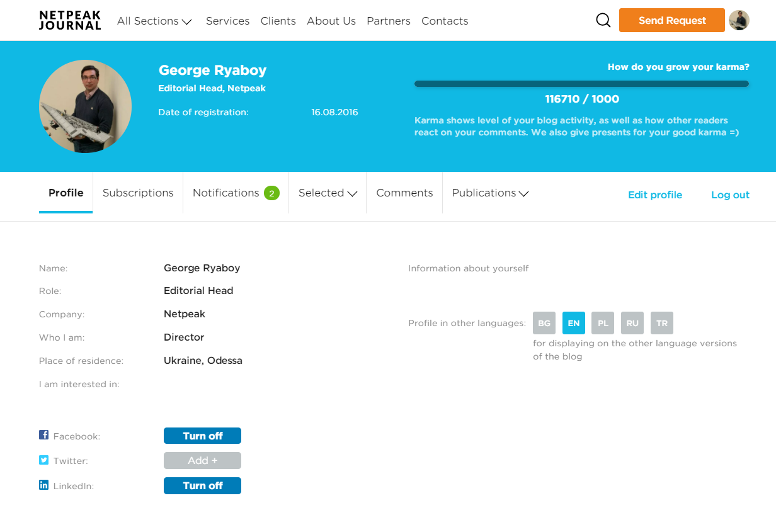Viewport: 776px width, 532px height.
Task: Go to the About Us page
Action: click(x=331, y=21)
